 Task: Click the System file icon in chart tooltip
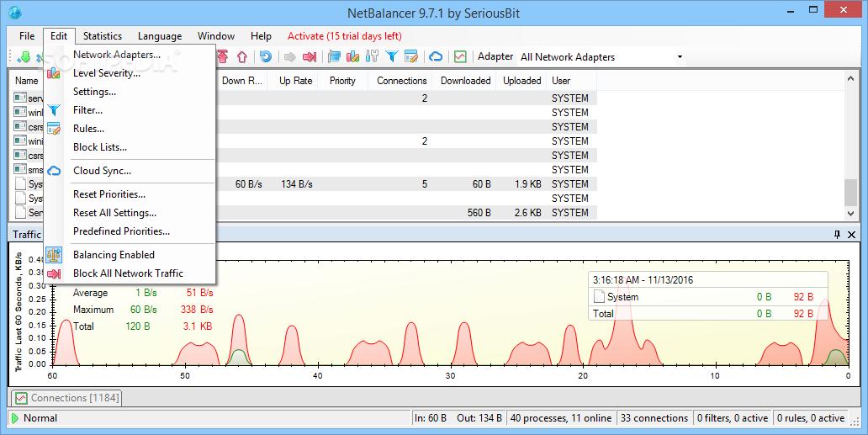click(599, 297)
